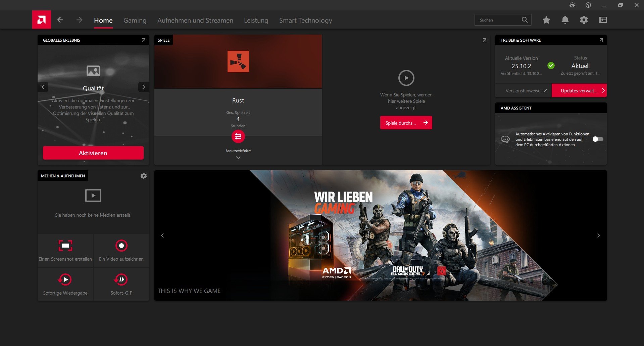Click version number '25.10.2'
644x346 pixels.
(x=521, y=66)
